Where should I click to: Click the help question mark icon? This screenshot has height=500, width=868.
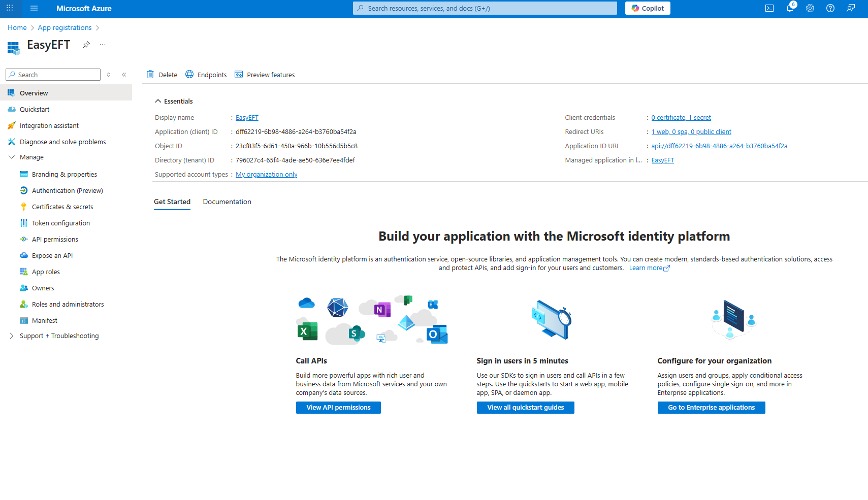coord(830,8)
